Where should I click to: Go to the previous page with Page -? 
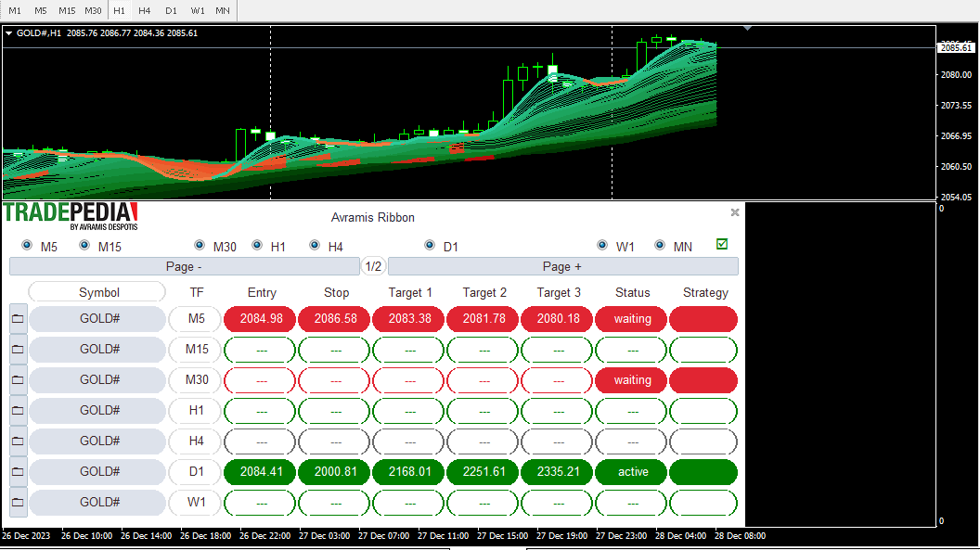184,267
